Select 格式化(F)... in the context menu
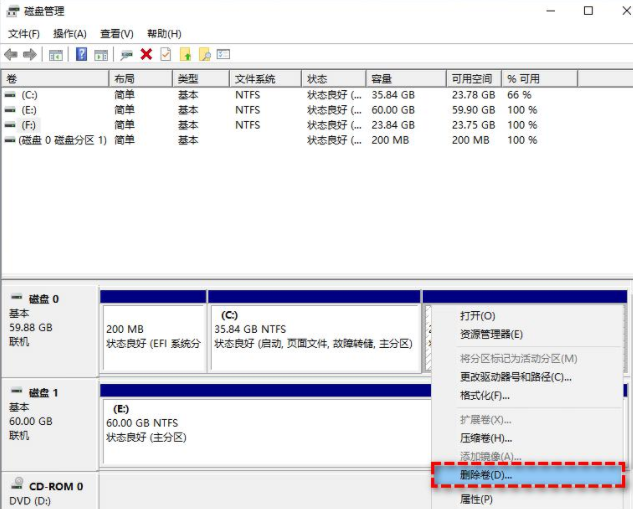The height and width of the screenshot is (509, 633). [527, 396]
